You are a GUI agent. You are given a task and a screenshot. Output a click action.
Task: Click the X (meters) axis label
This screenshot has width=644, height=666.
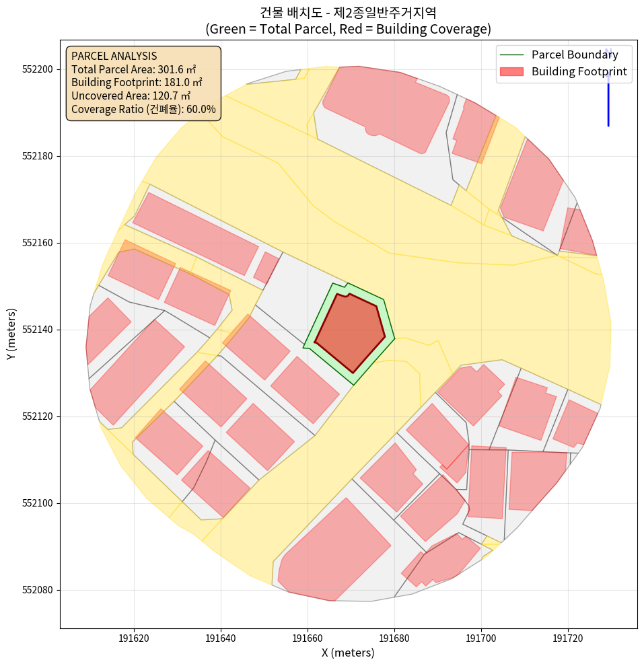tap(348, 653)
